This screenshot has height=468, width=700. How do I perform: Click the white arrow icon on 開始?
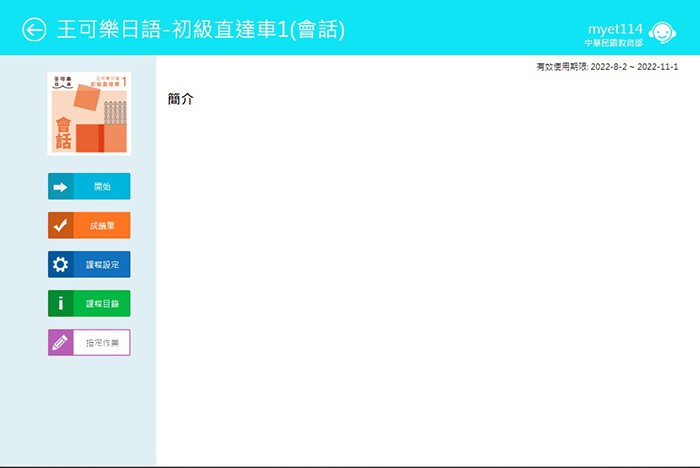[60, 187]
